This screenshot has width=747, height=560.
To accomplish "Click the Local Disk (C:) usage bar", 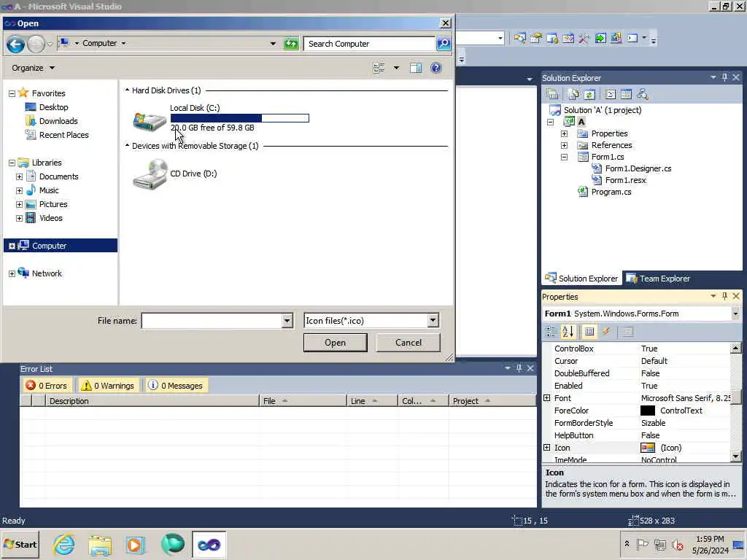I will click(239, 118).
